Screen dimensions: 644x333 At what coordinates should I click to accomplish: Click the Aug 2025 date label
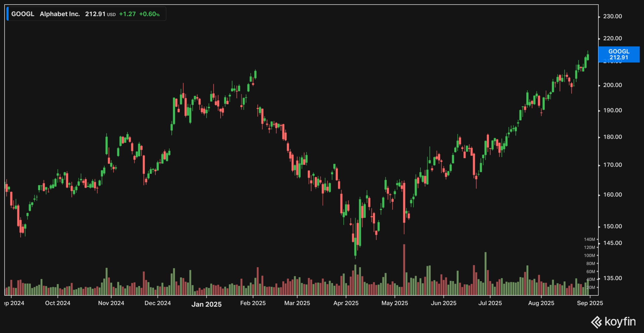[x=541, y=303]
